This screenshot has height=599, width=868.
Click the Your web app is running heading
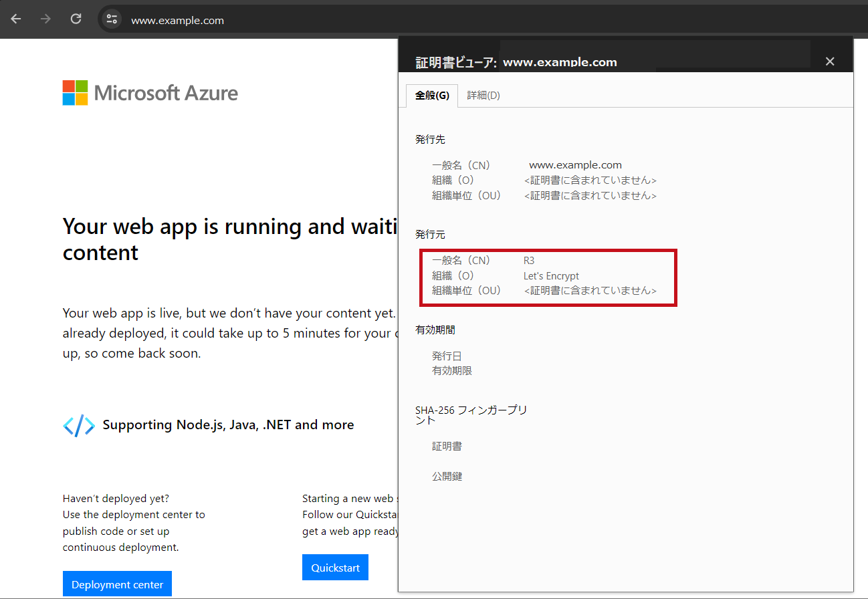[229, 239]
